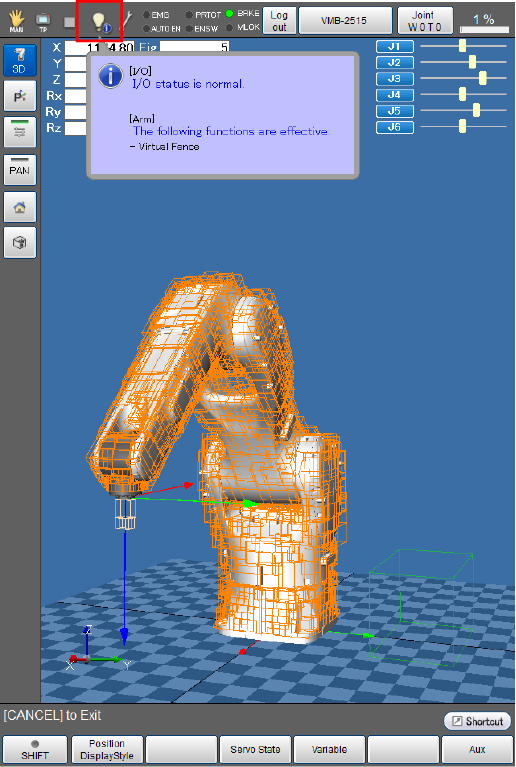516x767 pixels.
Task: Click the Log out button
Action: pyautogui.click(x=279, y=21)
